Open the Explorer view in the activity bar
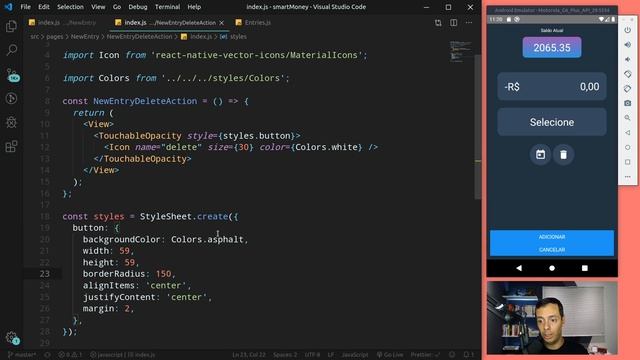The height and width of the screenshot is (360, 640). tap(11, 27)
